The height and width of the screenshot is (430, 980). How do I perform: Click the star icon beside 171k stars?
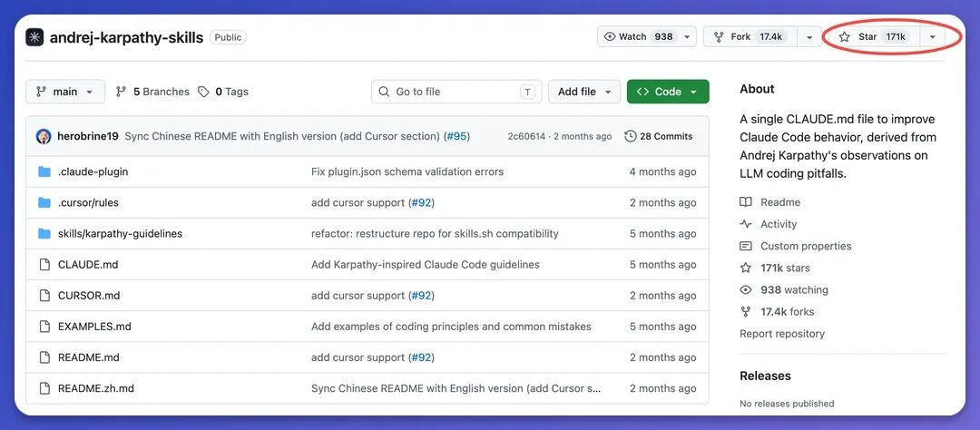746,268
